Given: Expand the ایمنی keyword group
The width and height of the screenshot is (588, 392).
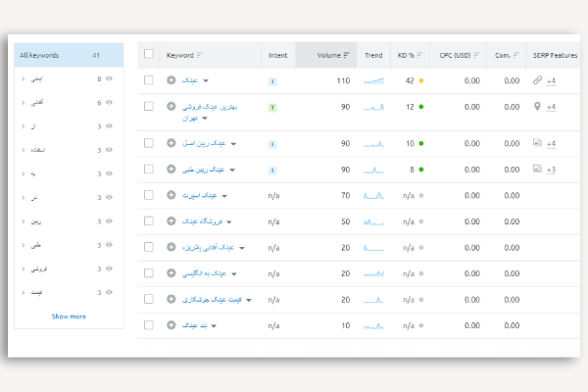Looking at the screenshot, I should (24, 78).
